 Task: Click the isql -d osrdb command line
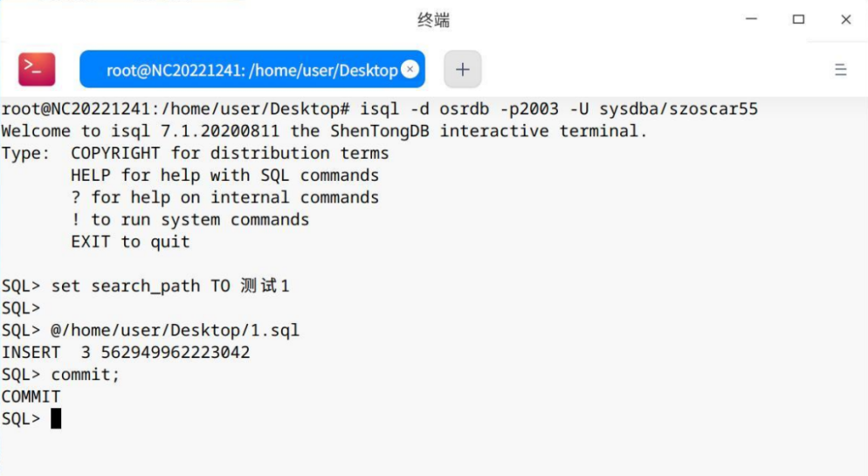(379, 109)
